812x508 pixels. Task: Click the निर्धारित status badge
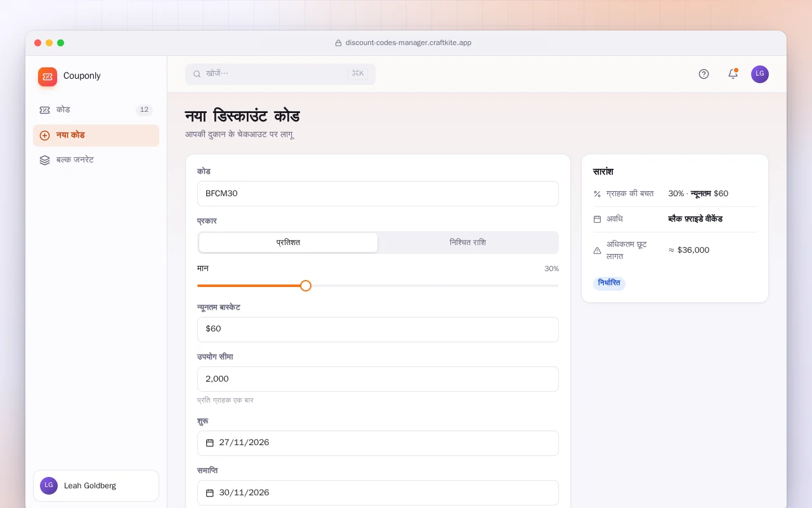pos(609,283)
